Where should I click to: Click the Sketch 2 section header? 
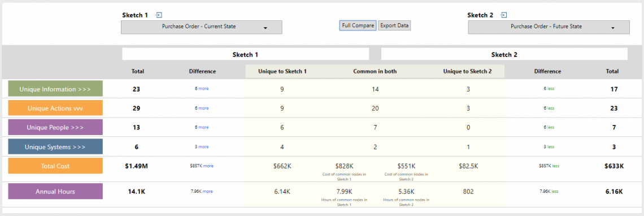point(504,54)
